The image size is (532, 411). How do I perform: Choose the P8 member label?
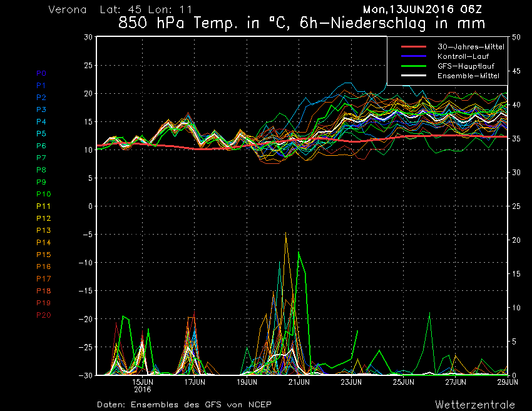[x=41, y=170]
